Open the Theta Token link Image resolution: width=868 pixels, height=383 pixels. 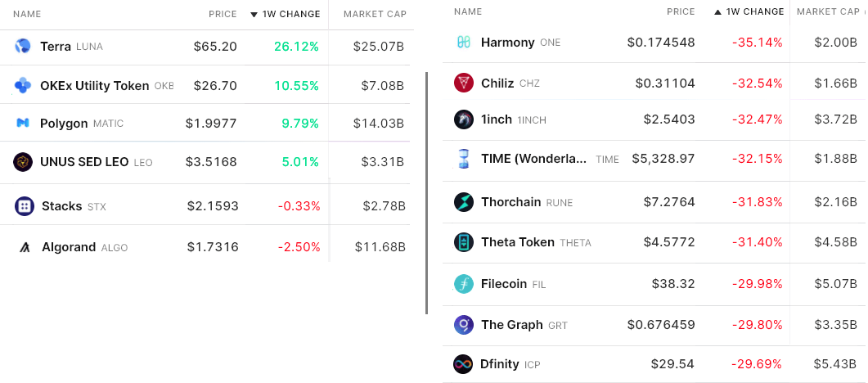pos(517,242)
